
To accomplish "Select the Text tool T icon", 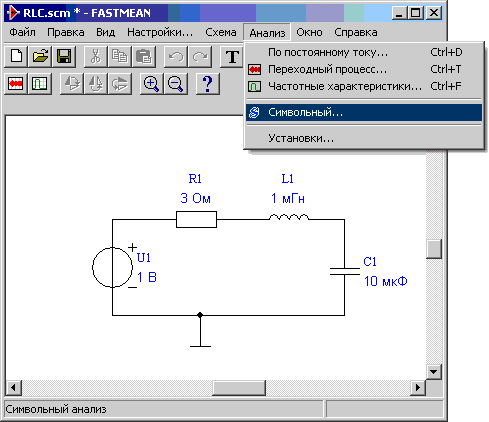I will (232, 56).
